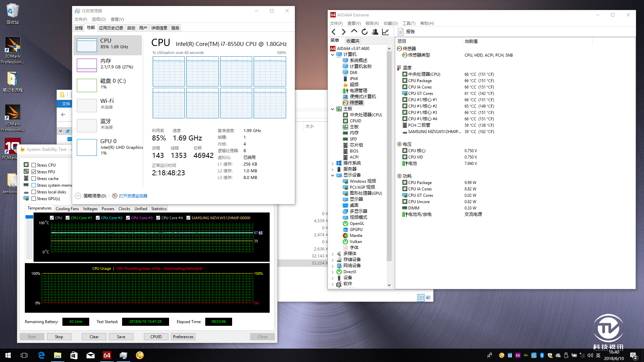The width and height of the screenshot is (644, 362).
Task: Select 电源管理 in AIDA64 tree
Action: 355,90
